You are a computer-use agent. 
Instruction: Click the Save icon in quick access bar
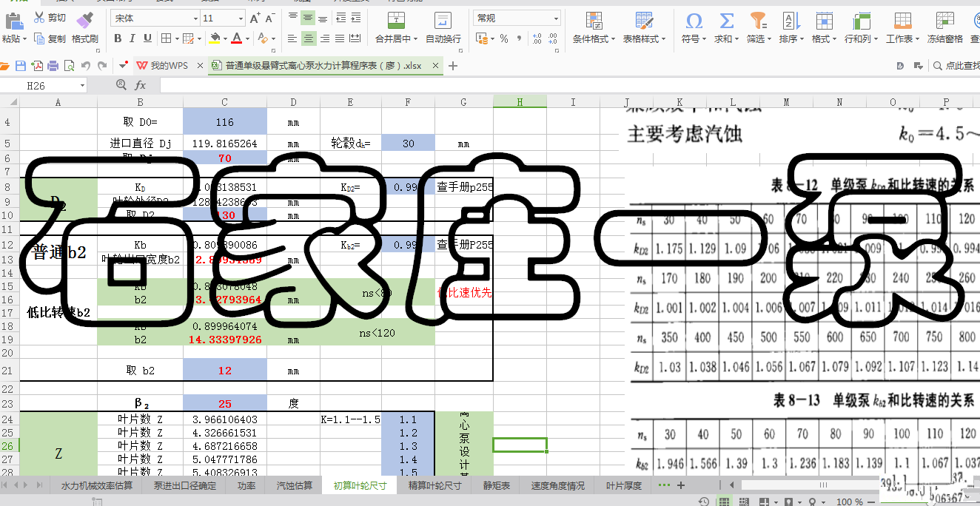click(21, 66)
